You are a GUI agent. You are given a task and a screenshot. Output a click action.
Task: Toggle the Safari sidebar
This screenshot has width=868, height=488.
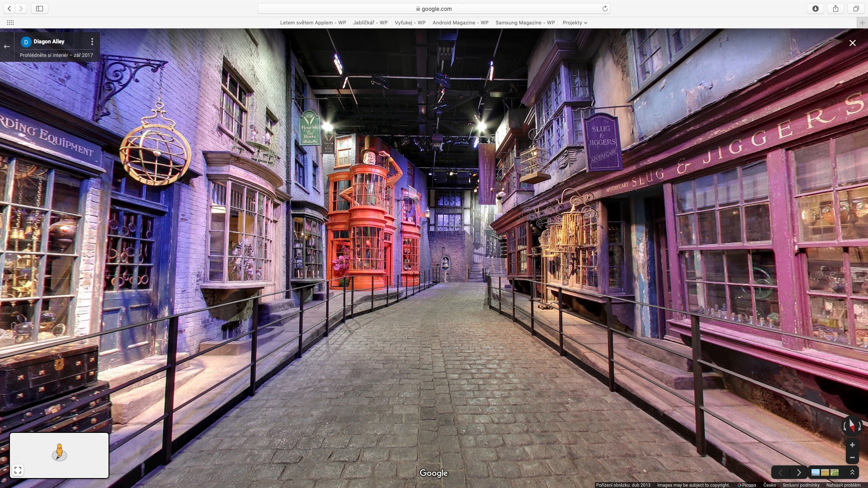[39, 9]
